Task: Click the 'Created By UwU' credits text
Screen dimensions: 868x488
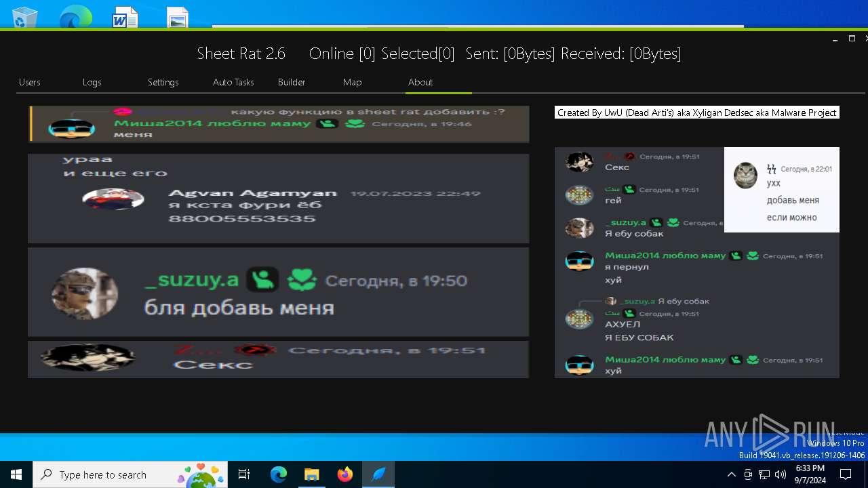Action: coord(697,113)
